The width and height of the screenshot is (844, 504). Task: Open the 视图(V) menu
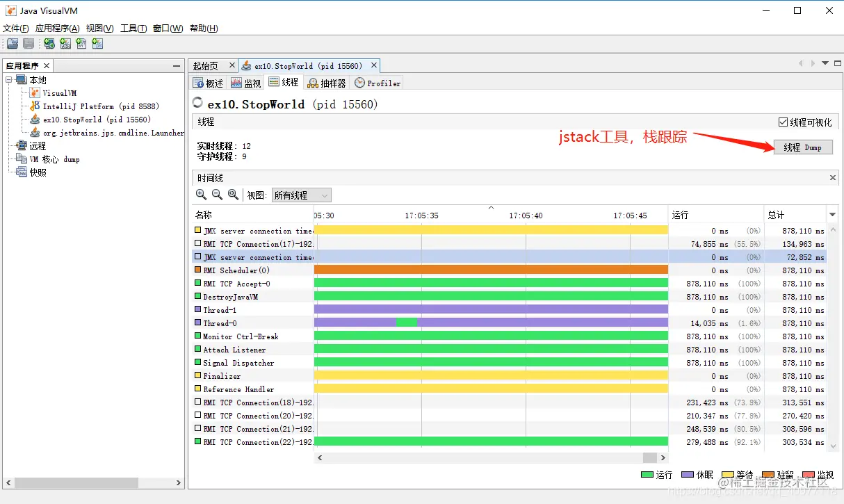100,29
